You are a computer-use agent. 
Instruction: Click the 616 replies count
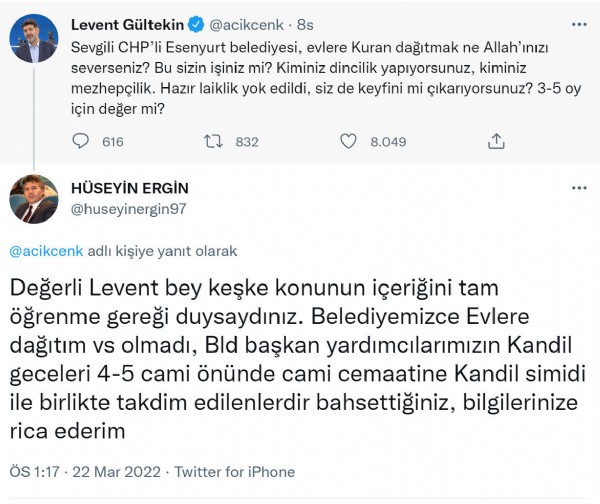pyautogui.click(x=112, y=142)
